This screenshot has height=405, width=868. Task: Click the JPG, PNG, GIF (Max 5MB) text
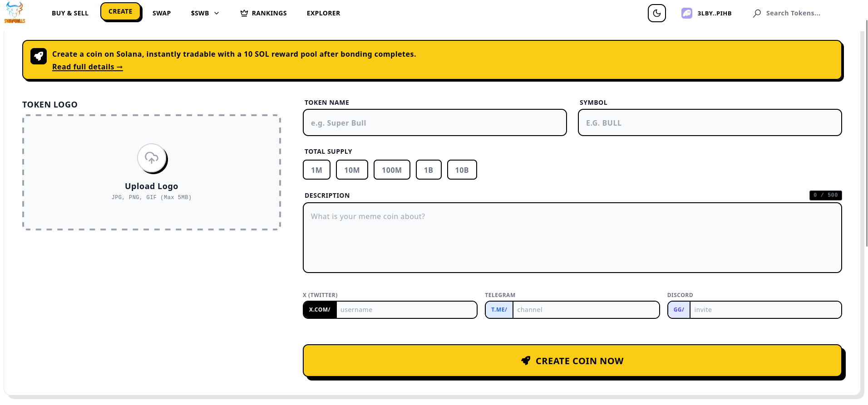[x=152, y=197]
